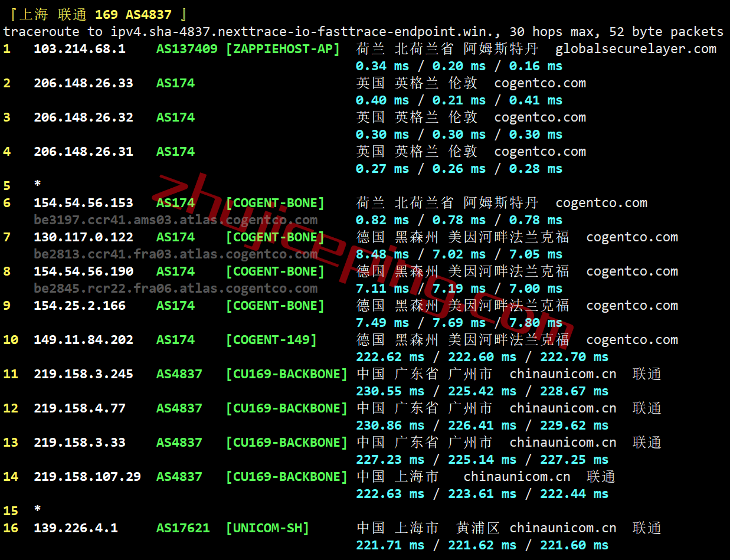The image size is (730, 560).
Task: Select latency 230.55 ms on hop 11
Action: [390, 391]
